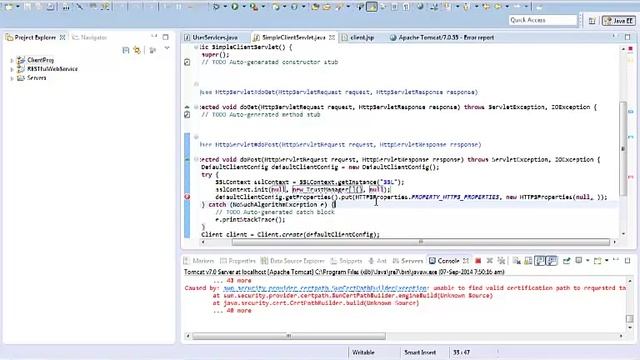Click the Open Perspective icon

tap(592, 21)
